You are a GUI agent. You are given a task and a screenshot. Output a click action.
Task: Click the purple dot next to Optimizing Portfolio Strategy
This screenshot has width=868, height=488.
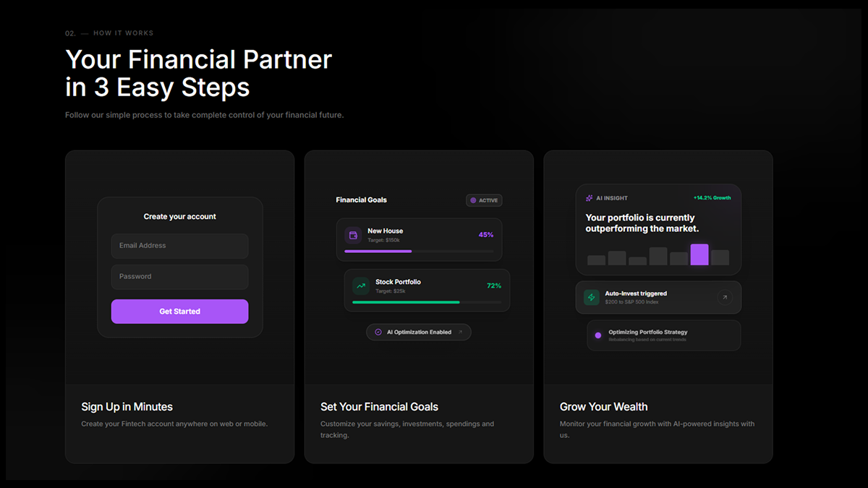[x=597, y=335]
